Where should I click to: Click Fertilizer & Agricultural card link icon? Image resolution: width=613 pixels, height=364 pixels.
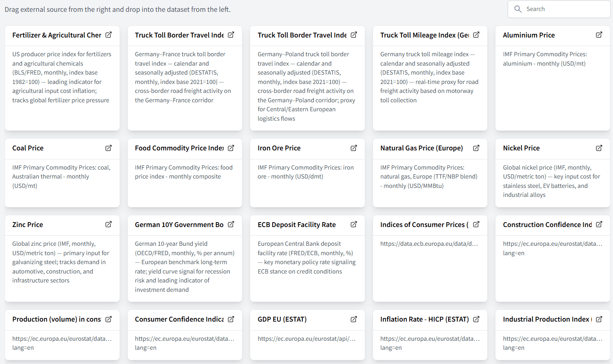(109, 35)
